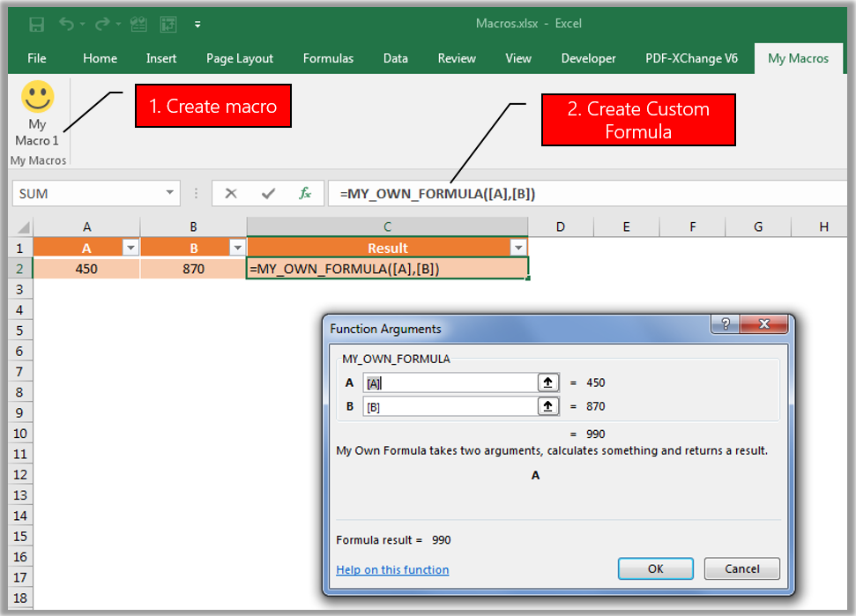This screenshot has height=616, width=856.
Task: Switch to the Developer tab
Action: [588, 58]
